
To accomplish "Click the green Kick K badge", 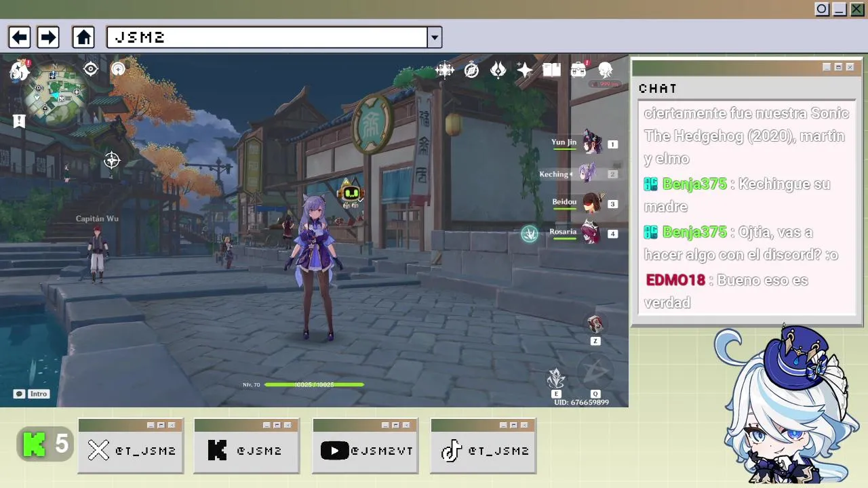I will point(34,445).
